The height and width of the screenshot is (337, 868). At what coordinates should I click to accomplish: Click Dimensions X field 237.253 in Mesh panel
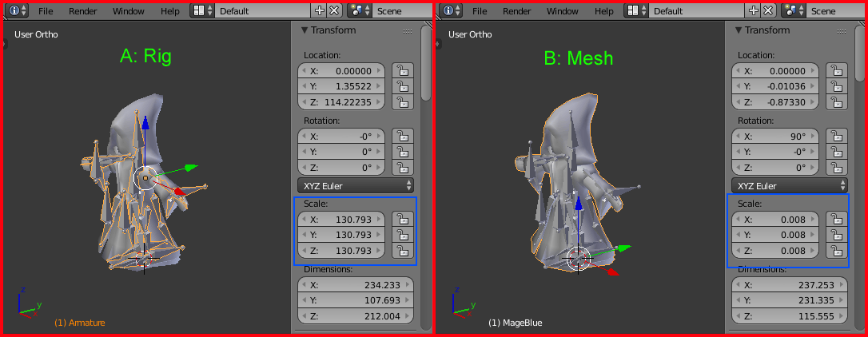[790, 285]
